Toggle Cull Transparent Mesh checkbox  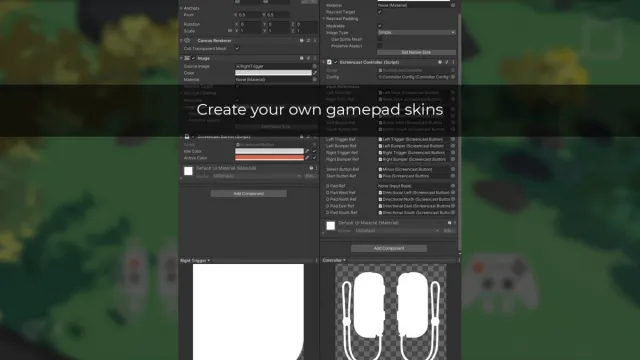pyautogui.click(x=237, y=49)
